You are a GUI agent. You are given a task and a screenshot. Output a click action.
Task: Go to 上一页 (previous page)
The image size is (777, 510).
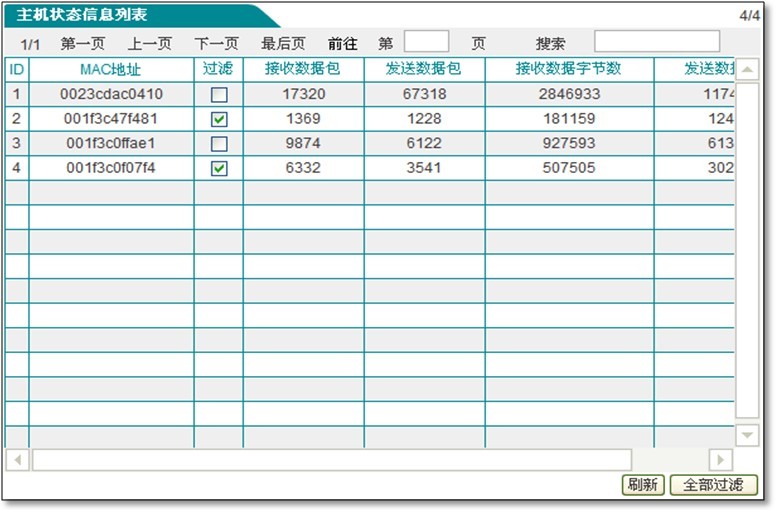[x=149, y=44]
